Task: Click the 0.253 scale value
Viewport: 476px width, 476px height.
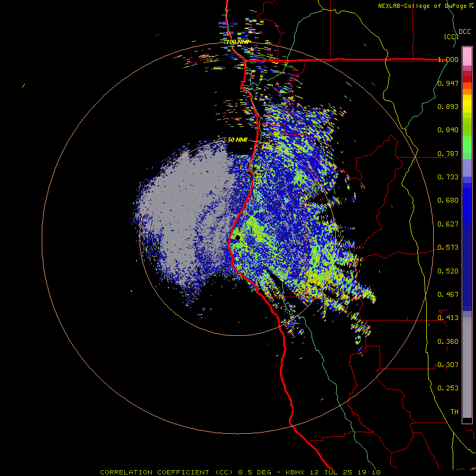Action: [x=448, y=388]
